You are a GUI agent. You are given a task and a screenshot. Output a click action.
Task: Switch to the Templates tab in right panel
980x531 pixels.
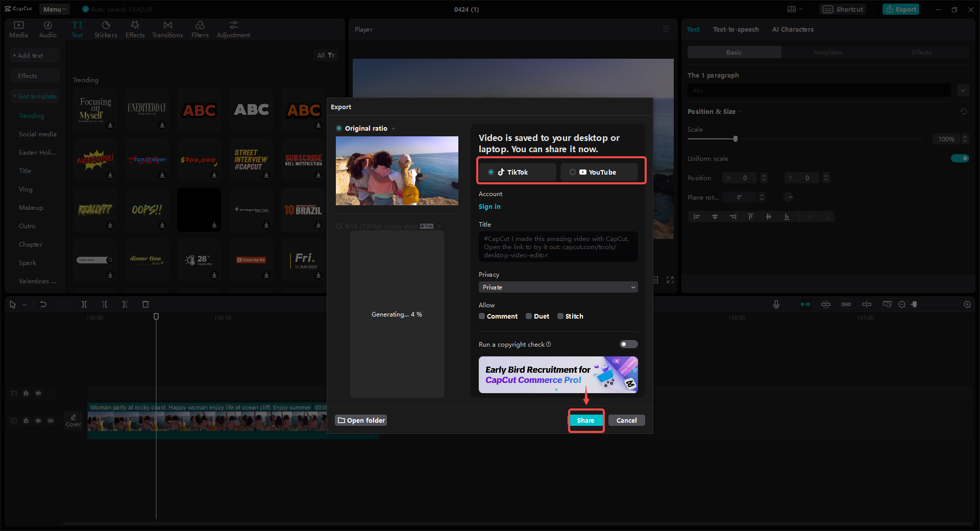(828, 52)
